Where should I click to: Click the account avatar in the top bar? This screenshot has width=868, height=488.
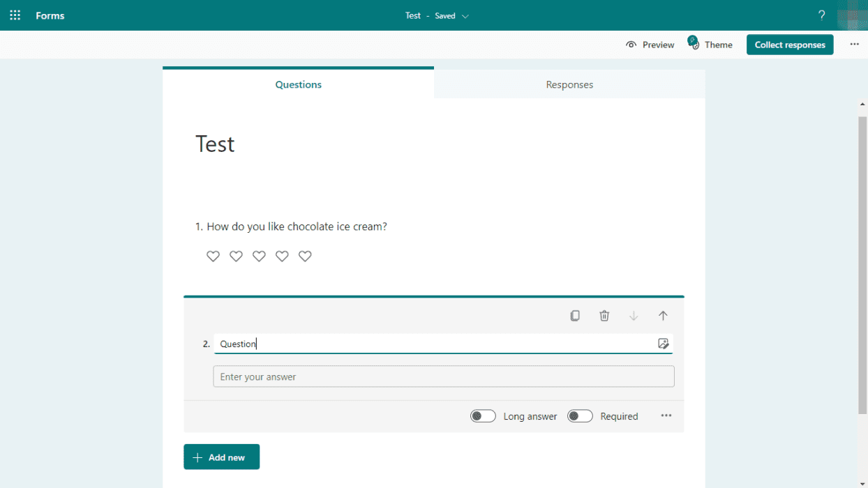[852, 15]
